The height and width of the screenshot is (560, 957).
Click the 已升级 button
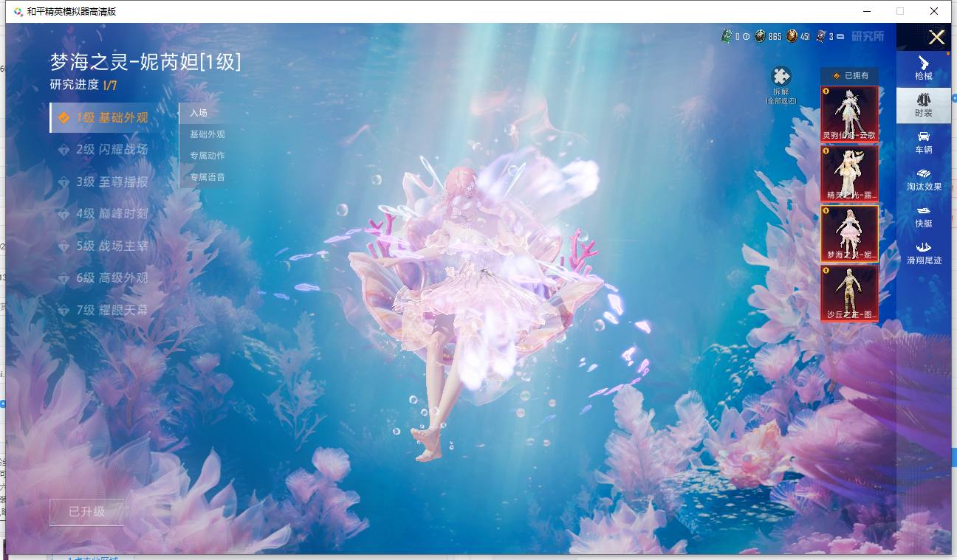(x=86, y=511)
